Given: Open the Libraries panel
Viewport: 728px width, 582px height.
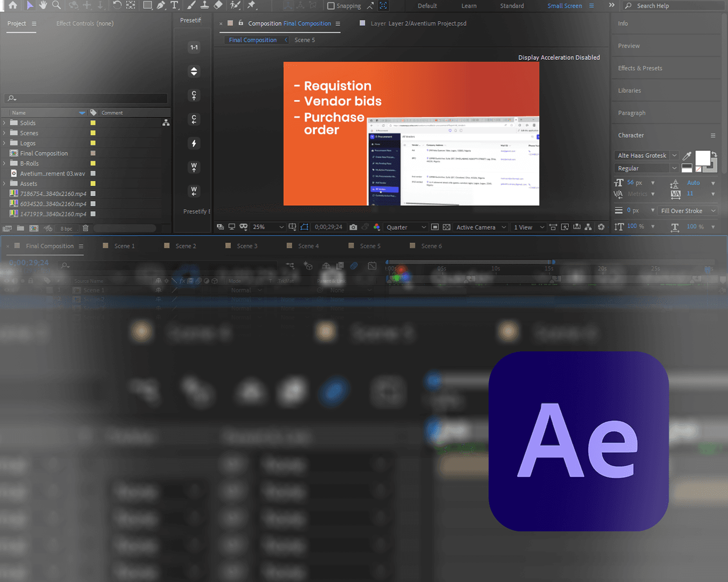Looking at the screenshot, I should (x=629, y=91).
